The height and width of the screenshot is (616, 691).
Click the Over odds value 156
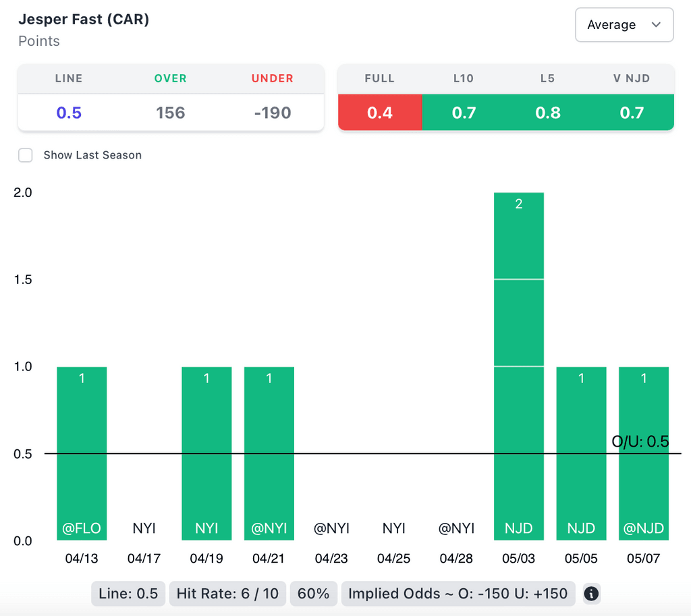(x=170, y=113)
